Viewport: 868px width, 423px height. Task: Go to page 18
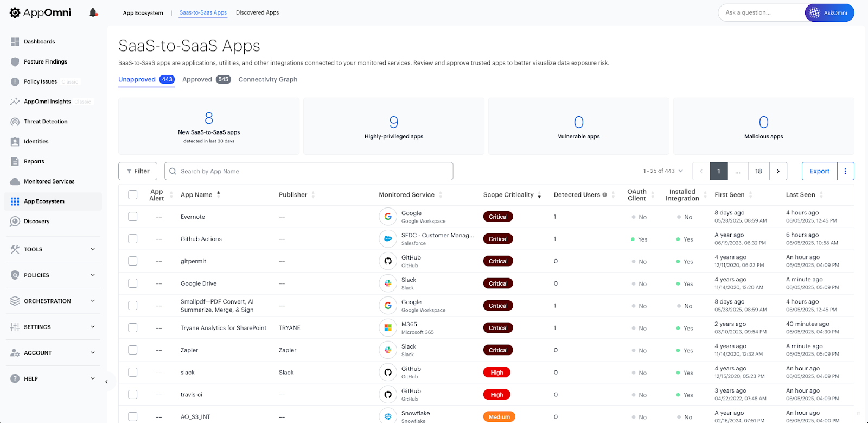point(758,171)
